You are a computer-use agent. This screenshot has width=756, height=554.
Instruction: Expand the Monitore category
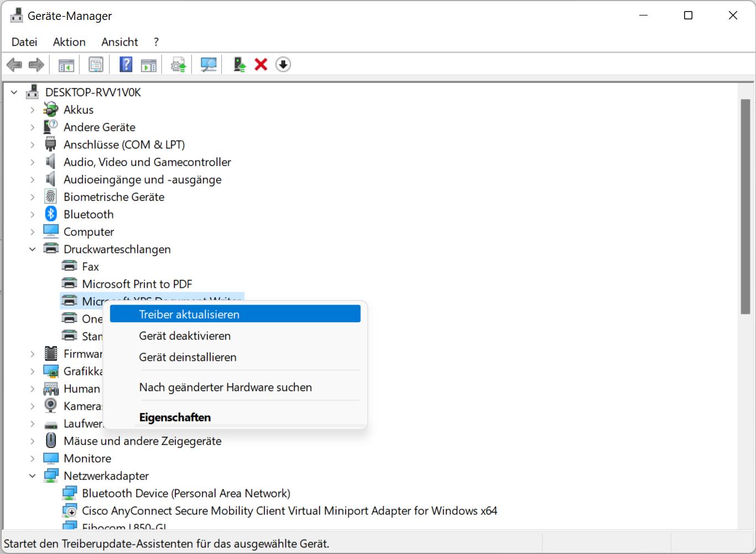point(33,459)
